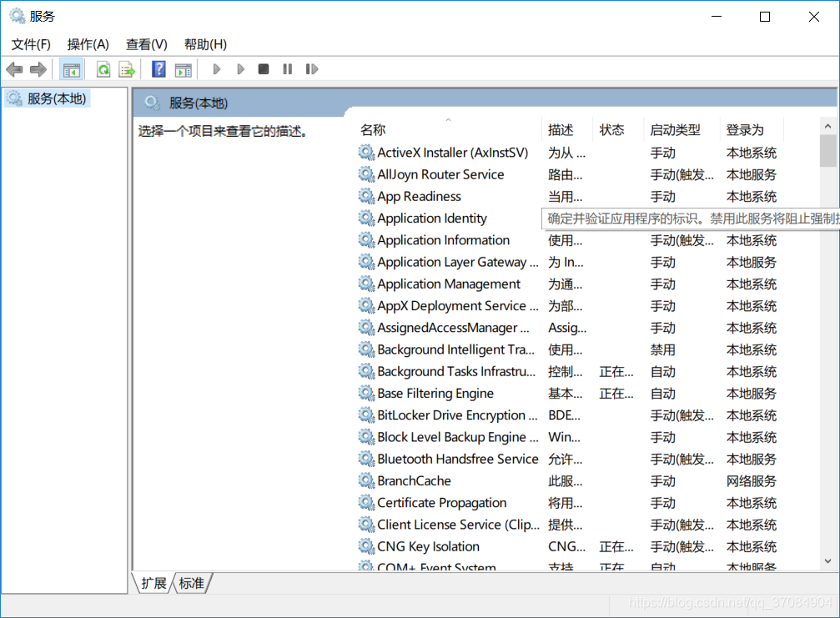
Task: Click the gear icon beside AllJoyn Router Service
Action: 366,174
